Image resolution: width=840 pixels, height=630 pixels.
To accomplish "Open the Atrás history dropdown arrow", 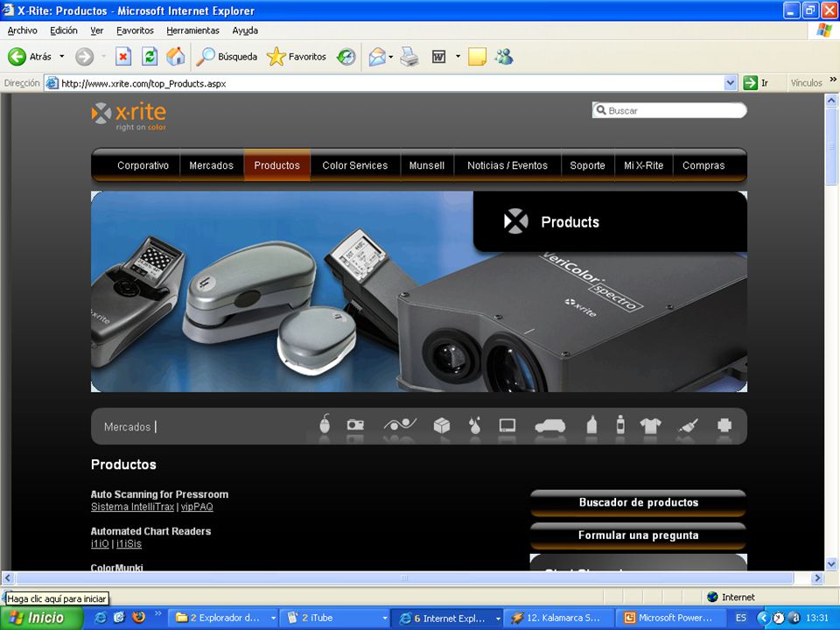I will point(61,56).
